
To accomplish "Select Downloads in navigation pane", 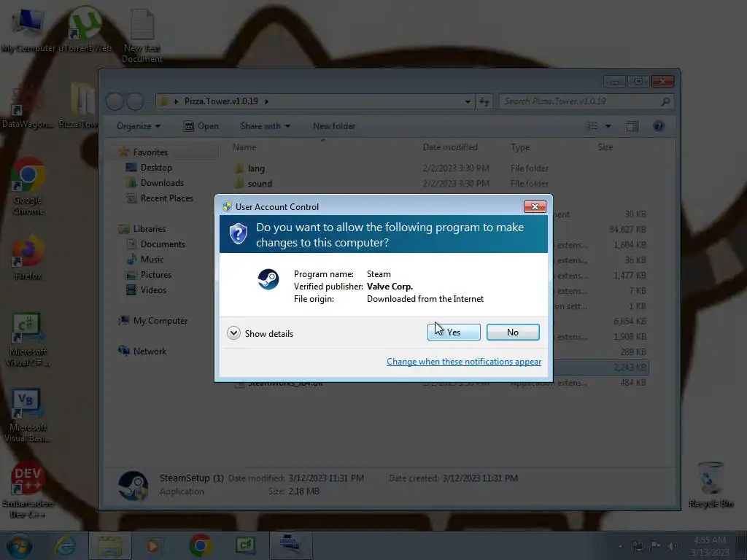I will click(161, 183).
